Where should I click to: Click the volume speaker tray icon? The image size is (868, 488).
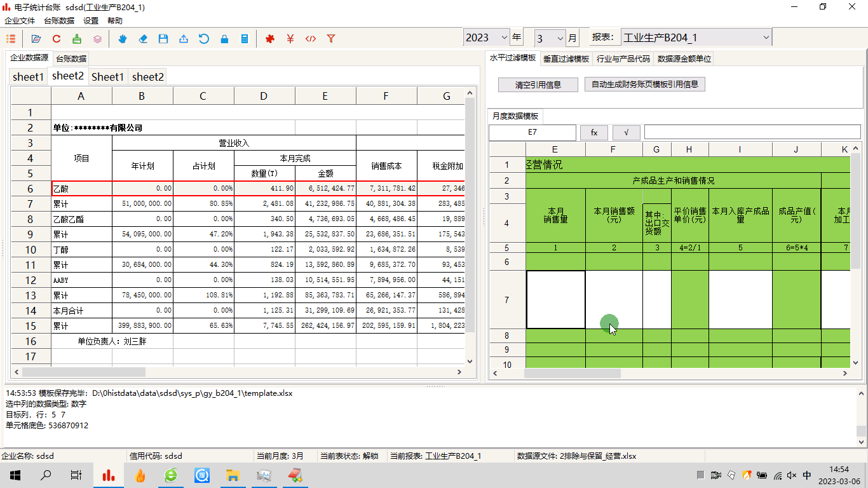coord(791,475)
